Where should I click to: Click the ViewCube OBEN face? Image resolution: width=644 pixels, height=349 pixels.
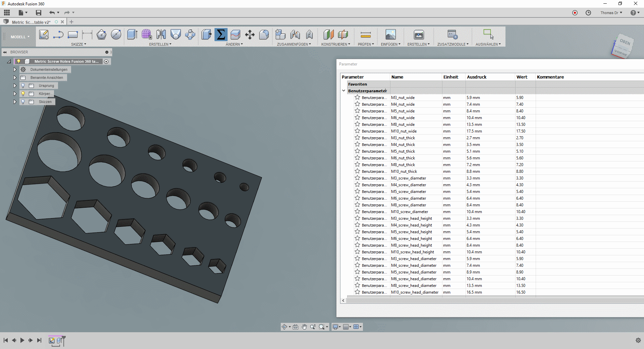[625, 42]
